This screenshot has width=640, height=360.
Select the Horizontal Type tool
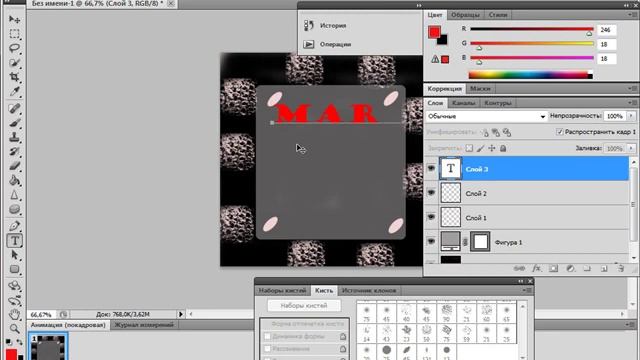pyautogui.click(x=14, y=240)
